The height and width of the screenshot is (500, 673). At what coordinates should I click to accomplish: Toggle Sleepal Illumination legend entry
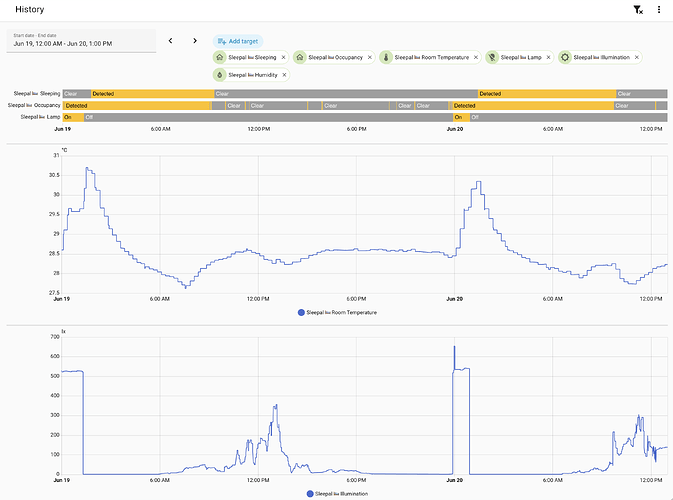337,494
